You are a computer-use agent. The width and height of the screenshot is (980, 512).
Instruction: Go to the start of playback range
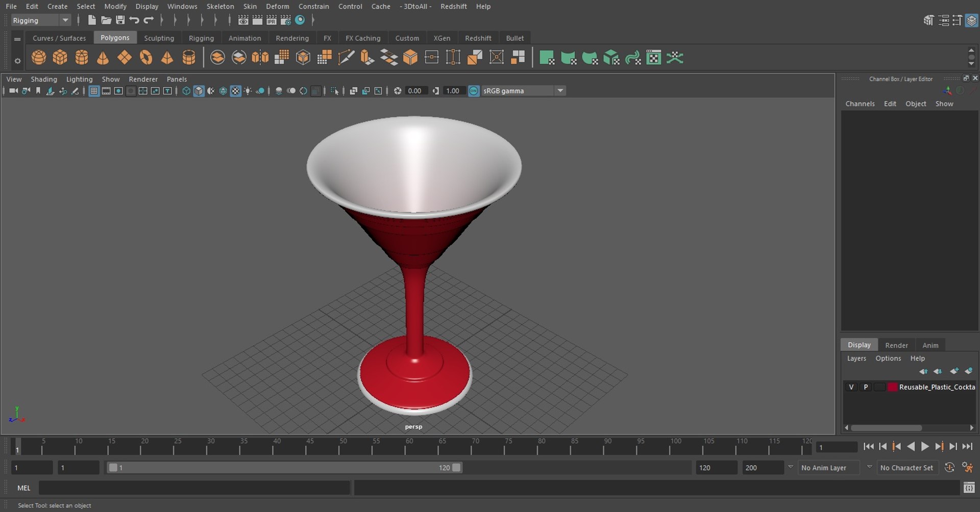coord(868,447)
